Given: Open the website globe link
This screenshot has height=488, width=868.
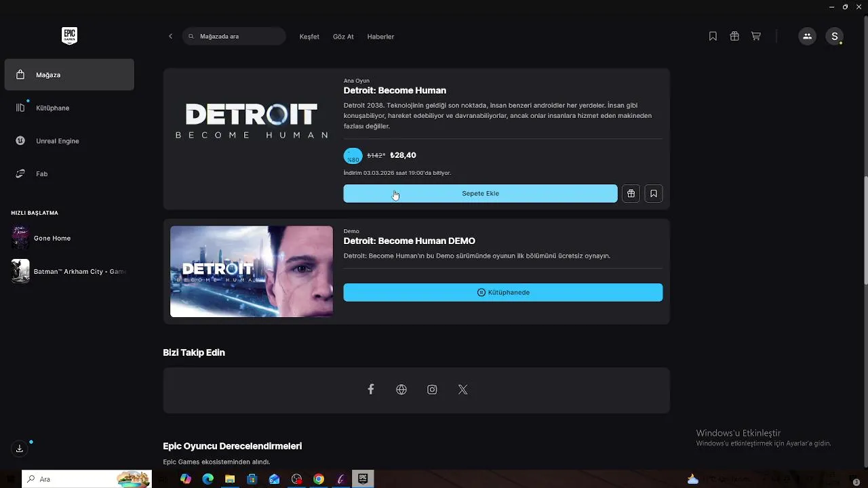Looking at the screenshot, I should point(401,390).
